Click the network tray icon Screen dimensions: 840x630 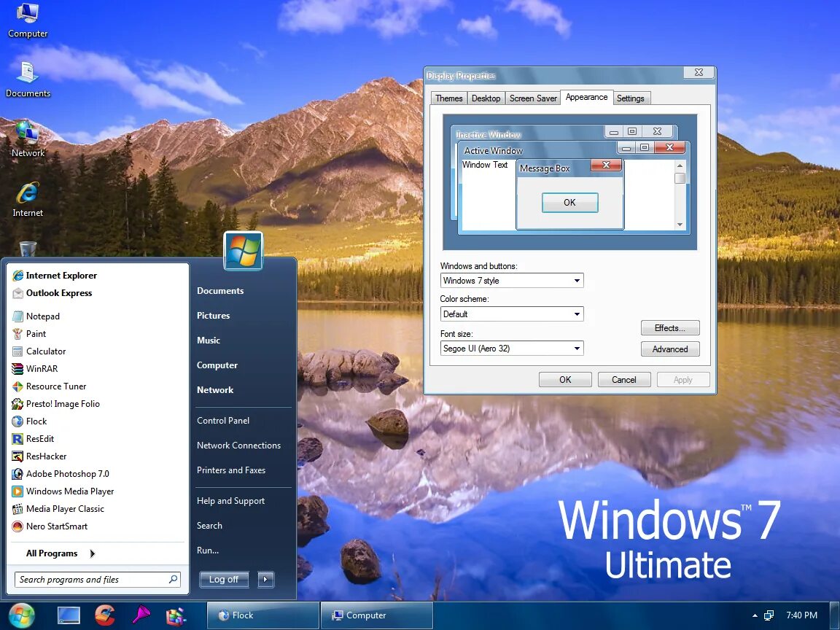(769, 615)
